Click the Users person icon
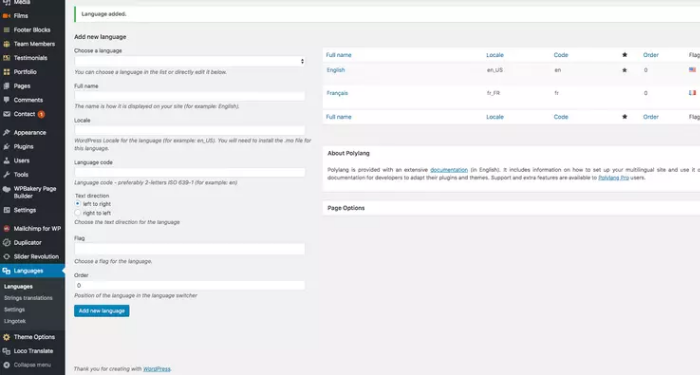The image size is (700, 375). pos(6,161)
